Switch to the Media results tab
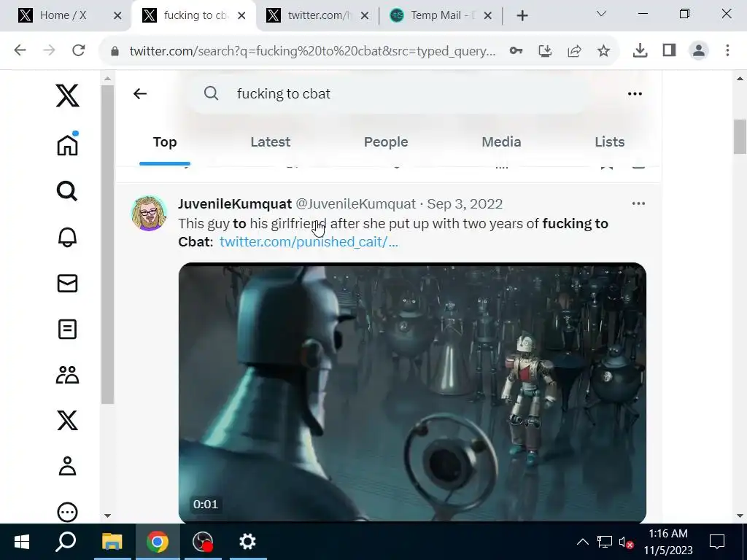The image size is (747, 560). [501, 142]
